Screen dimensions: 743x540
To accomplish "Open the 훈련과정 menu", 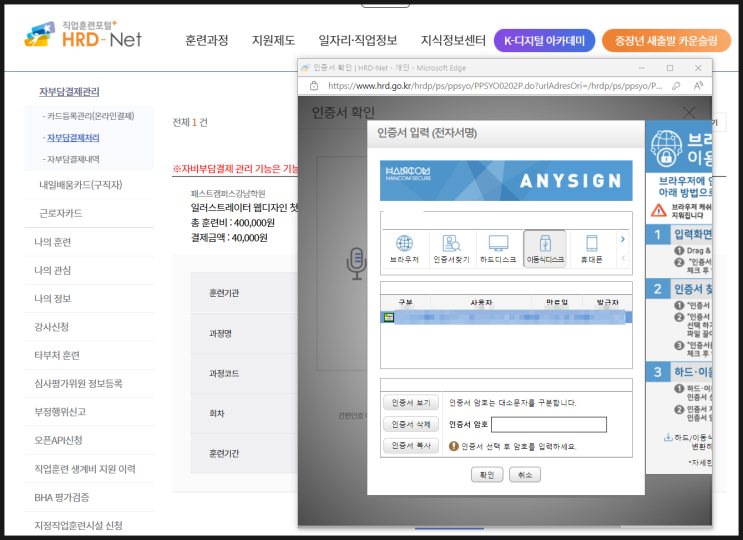I will 207,41.
